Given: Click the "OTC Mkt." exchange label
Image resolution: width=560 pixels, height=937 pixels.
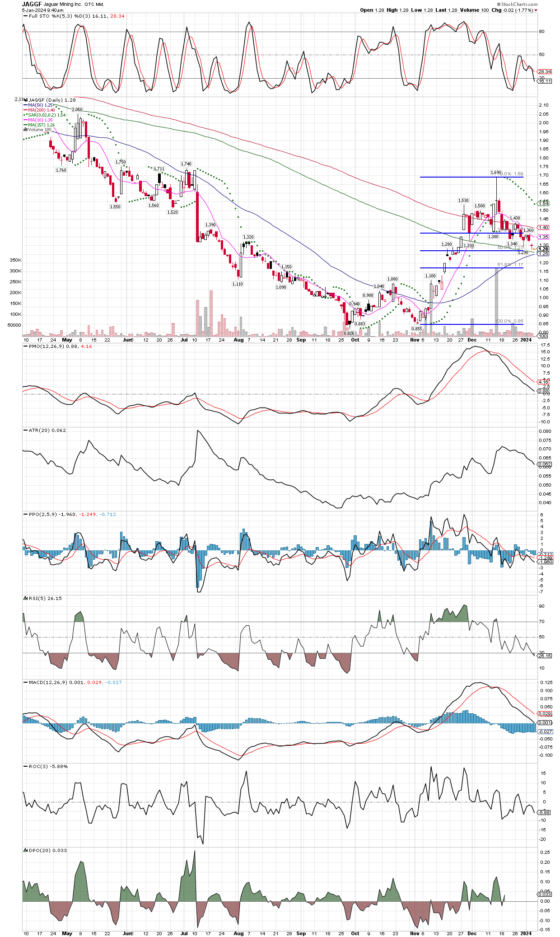Looking at the screenshot, I should click(x=94, y=5).
